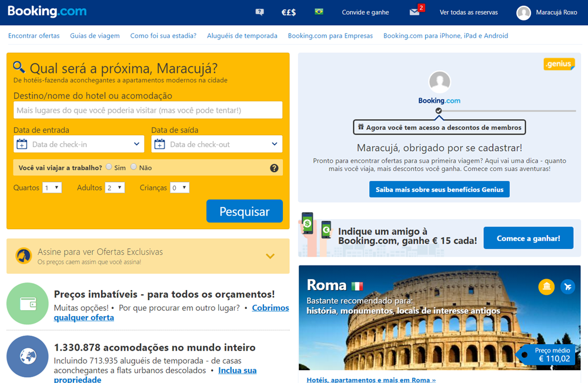Open Como foi sua estadia? menu item

coord(163,36)
